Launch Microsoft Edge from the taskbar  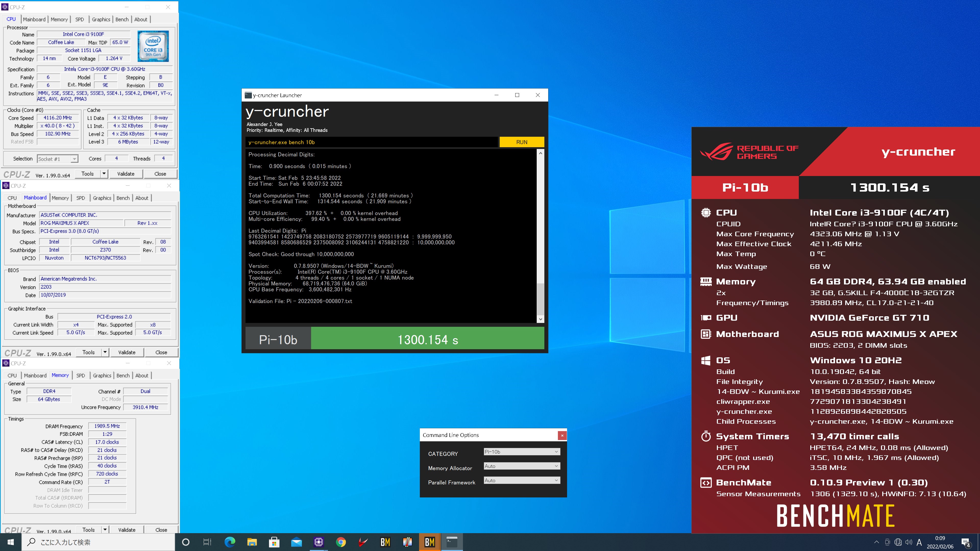230,542
